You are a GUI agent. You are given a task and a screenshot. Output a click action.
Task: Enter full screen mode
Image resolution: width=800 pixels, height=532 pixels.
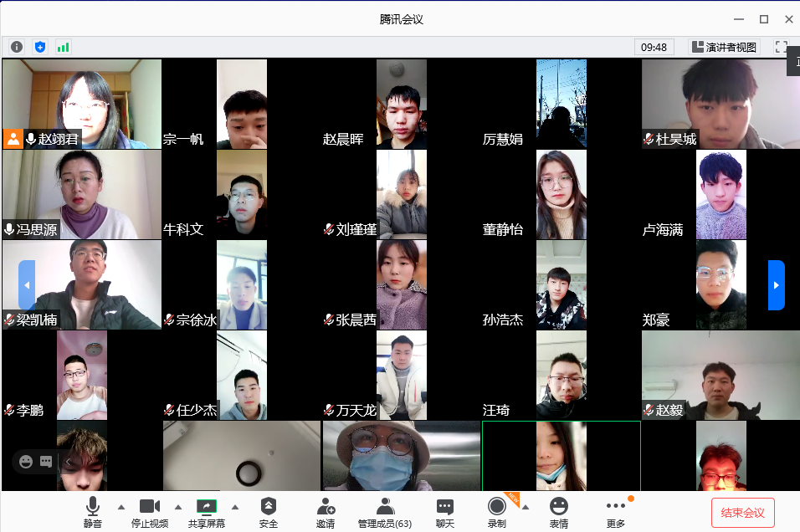point(782,47)
